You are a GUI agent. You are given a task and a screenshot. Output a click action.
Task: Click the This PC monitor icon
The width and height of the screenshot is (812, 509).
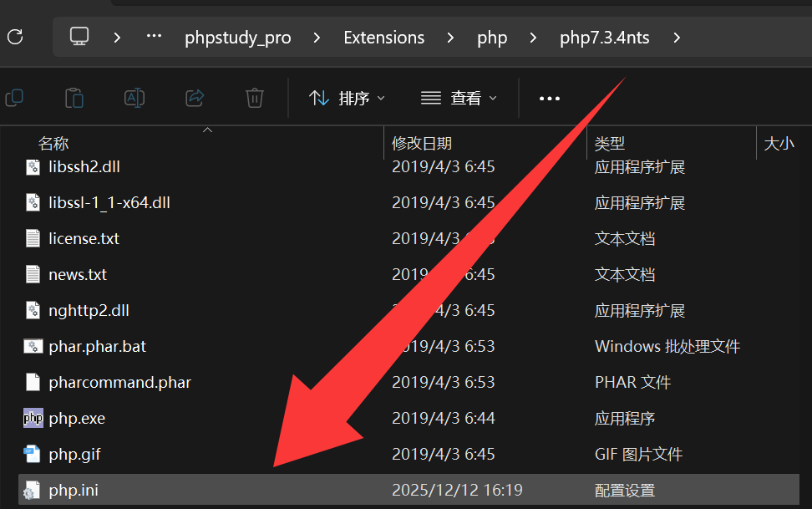click(79, 37)
